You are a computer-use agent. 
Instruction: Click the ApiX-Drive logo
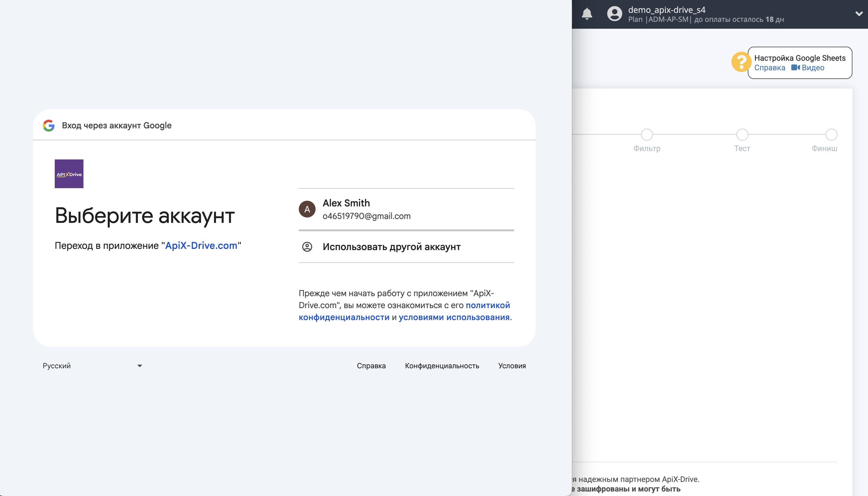69,174
